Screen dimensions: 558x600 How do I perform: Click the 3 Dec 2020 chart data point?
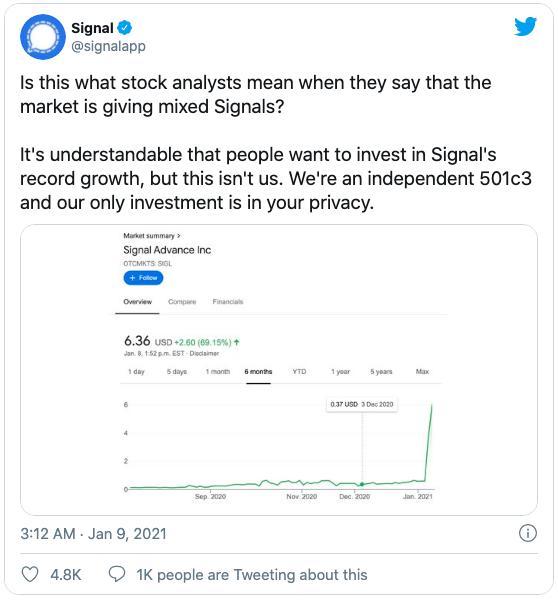coord(362,484)
